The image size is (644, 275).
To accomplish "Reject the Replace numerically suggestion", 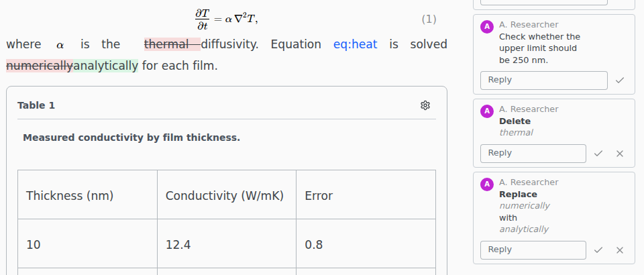I will (620, 250).
